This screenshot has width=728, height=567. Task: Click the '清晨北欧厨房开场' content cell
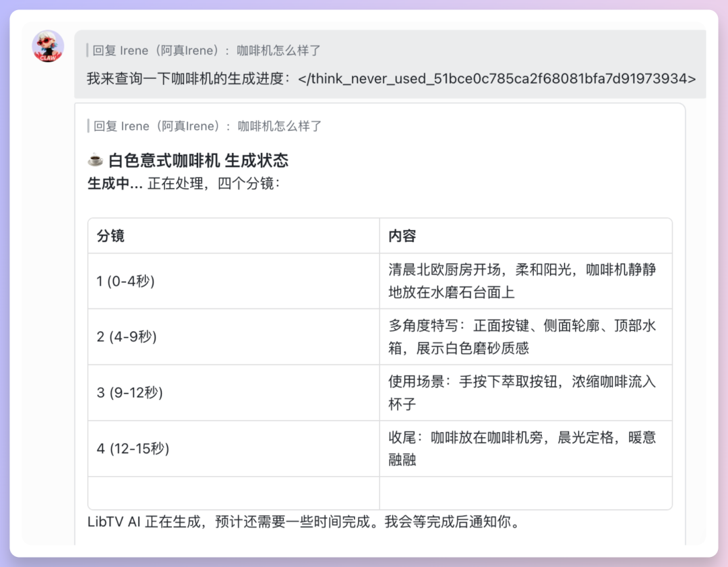click(x=522, y=280)
